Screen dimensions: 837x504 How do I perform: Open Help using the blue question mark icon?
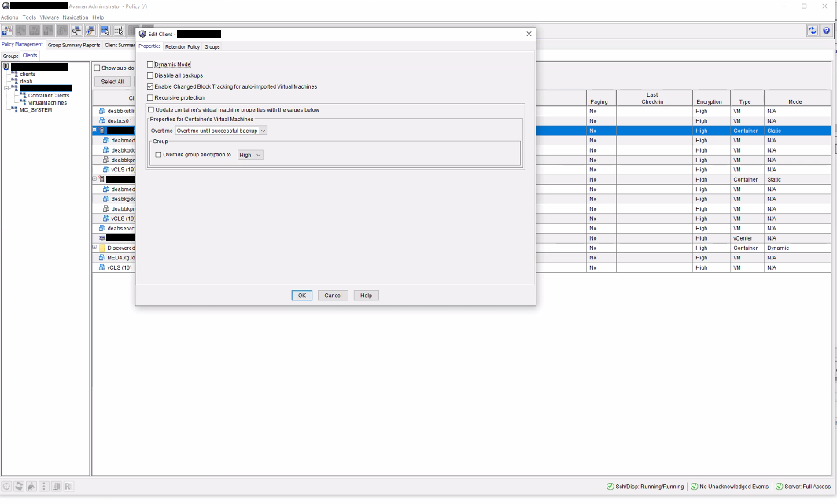(x=827, y=31)
